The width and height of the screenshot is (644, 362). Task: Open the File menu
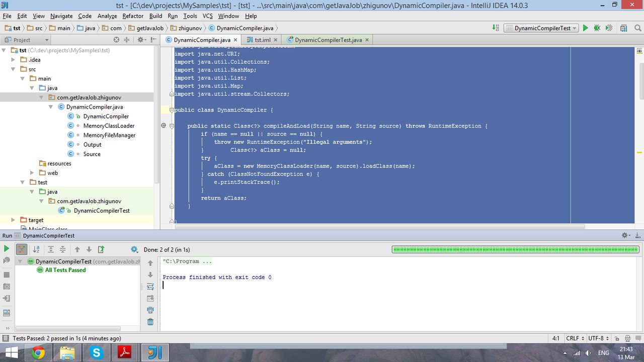[x=8, y=16]
